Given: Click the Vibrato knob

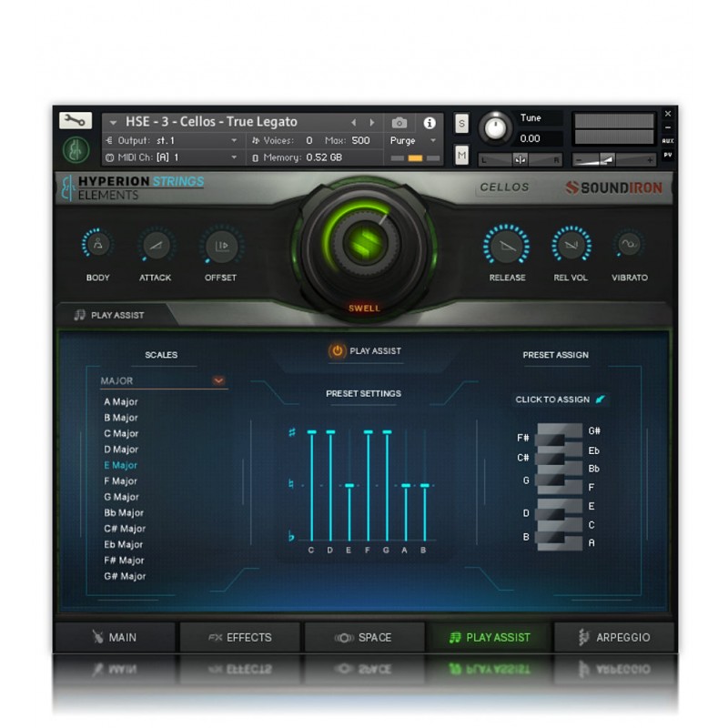Looking at the screenshot, I should (x=629, y=244).
